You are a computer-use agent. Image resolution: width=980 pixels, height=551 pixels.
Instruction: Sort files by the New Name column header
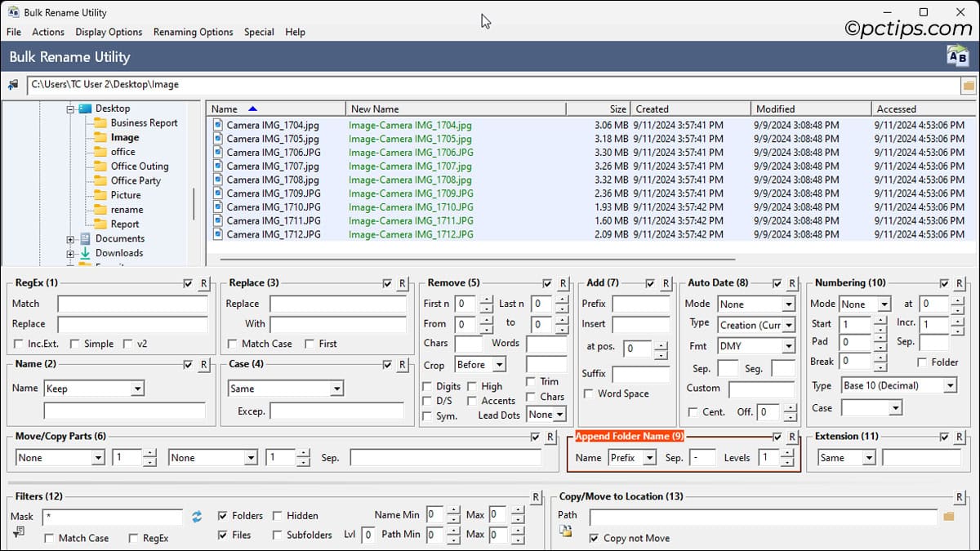coord(456,109)
